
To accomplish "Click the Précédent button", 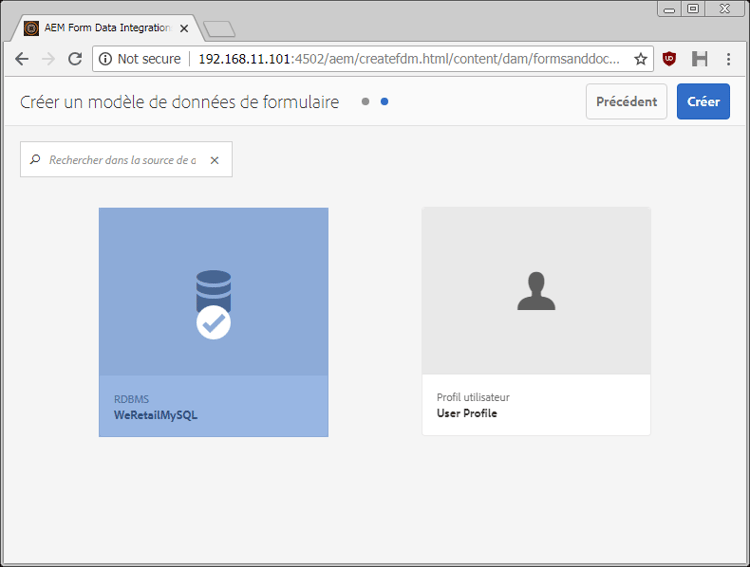I will tap(627, 101).
